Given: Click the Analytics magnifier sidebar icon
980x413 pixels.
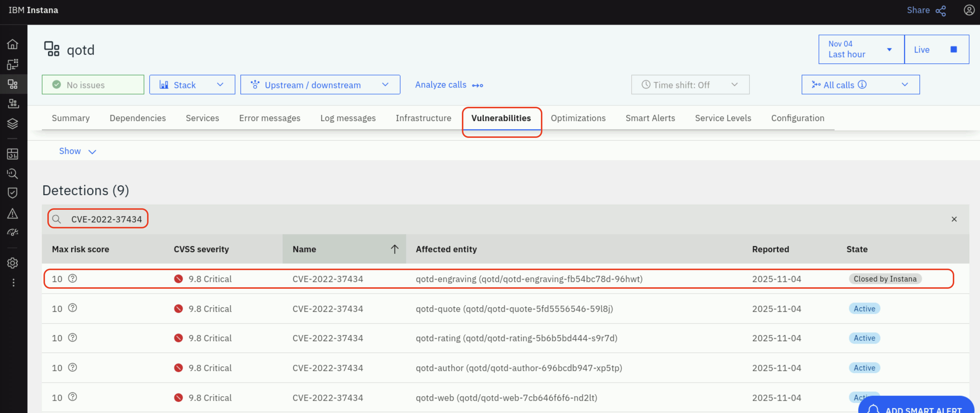Looking at the screenshot, I should click(x=12, y=174).
